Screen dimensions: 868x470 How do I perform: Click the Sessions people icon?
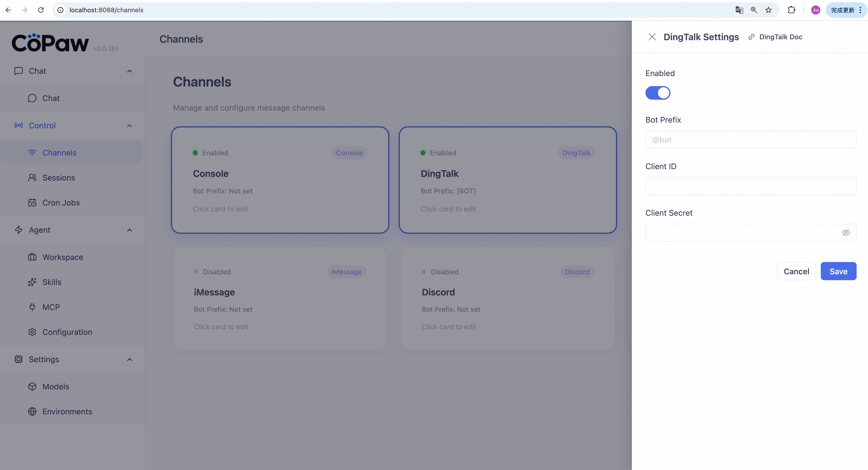click(32, 178)
